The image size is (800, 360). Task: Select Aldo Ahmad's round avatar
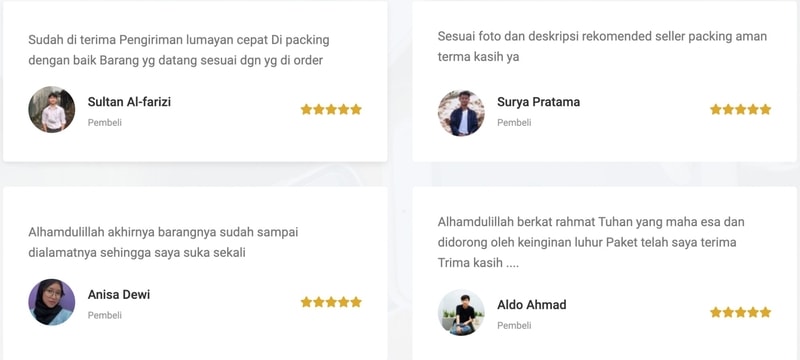tap(461, 312)
